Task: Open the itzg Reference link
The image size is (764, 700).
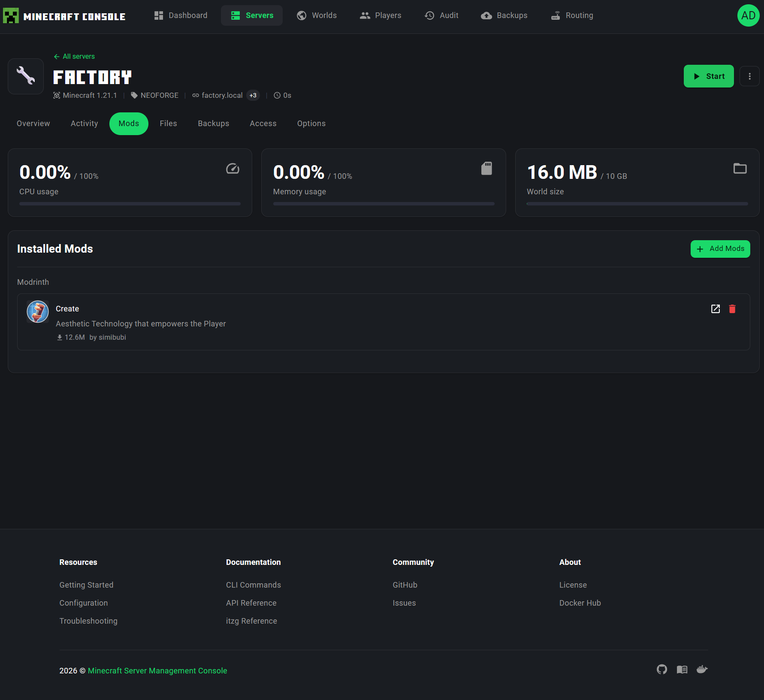Action: (x=251, y=621)
